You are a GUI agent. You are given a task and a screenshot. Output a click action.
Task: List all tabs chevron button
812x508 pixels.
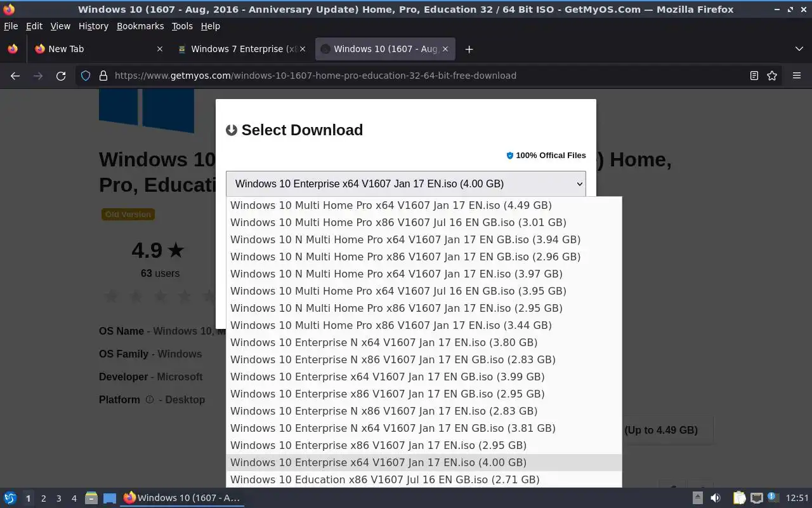point(799,49)
